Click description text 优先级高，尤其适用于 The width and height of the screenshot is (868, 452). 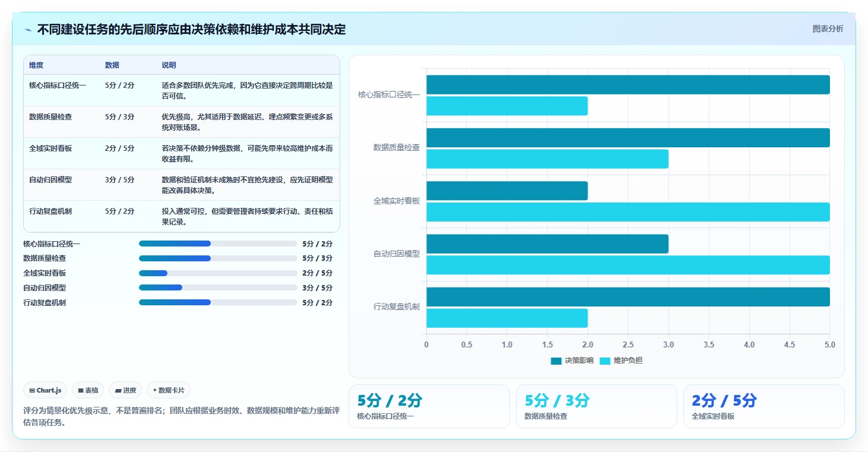click(x=247, y=122)
